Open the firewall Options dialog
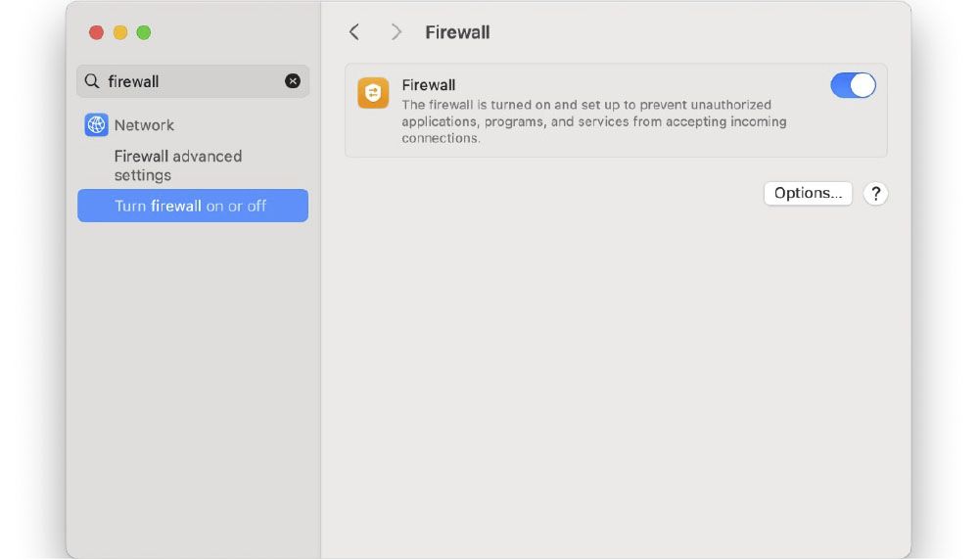This screenshot has width=979, height=560. point(808,194)
